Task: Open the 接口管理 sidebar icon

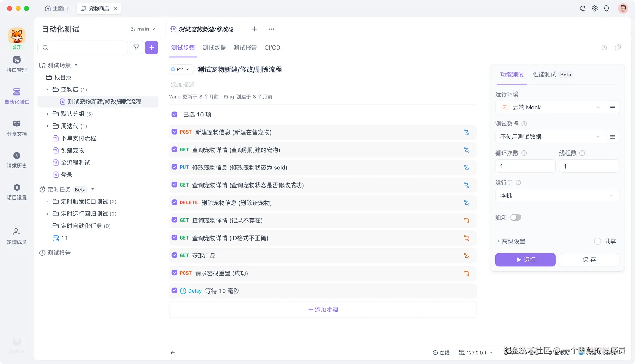Action: 17,63
